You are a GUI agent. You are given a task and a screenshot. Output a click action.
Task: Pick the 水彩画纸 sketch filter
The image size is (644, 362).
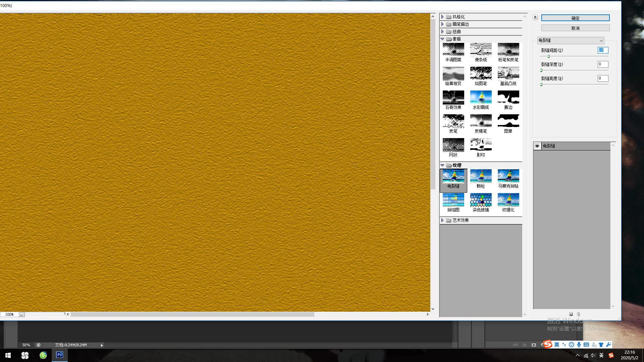(x=481, y=97)
